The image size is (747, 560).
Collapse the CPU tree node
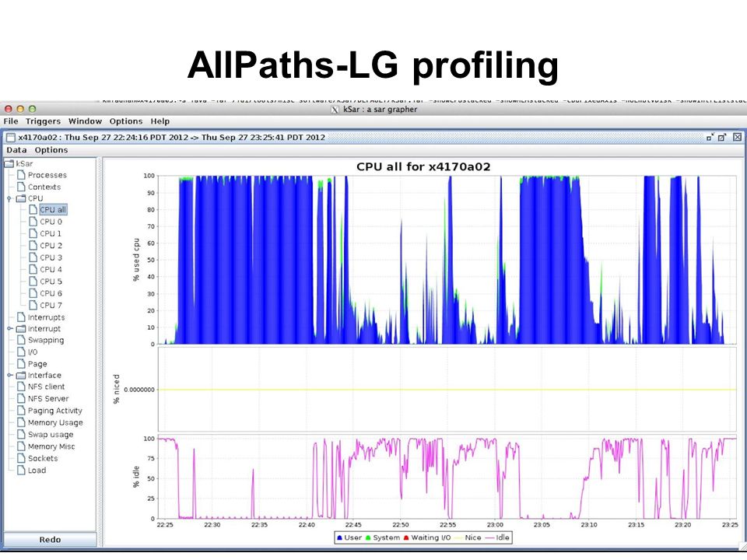(9, 198)
